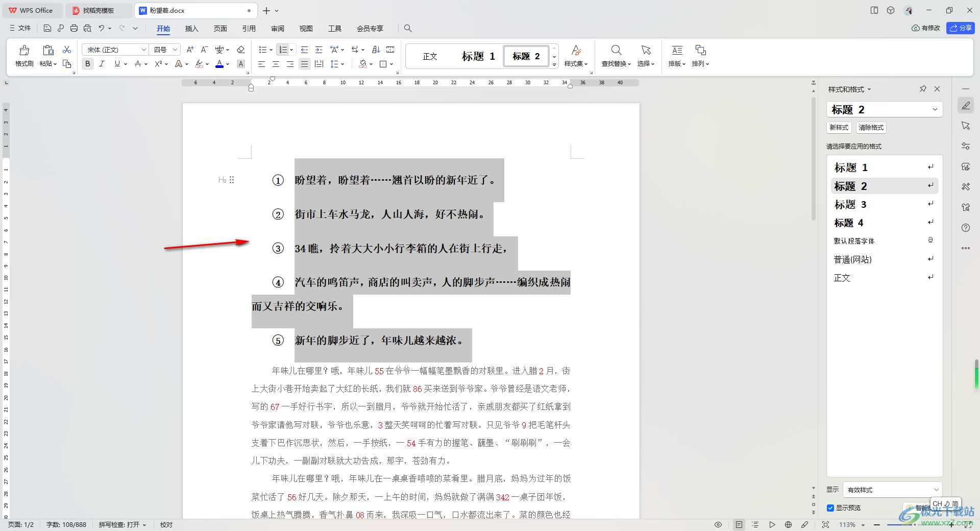Set left text alignment

[261, 64]
